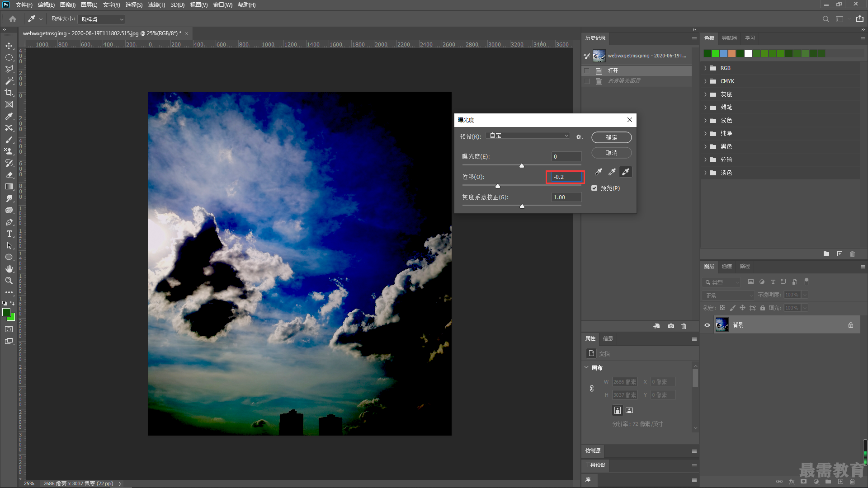This screenshot has height=488, width=868.
Task: Select the Eyedropper tool in toolbar
Action: pos(9,116)
